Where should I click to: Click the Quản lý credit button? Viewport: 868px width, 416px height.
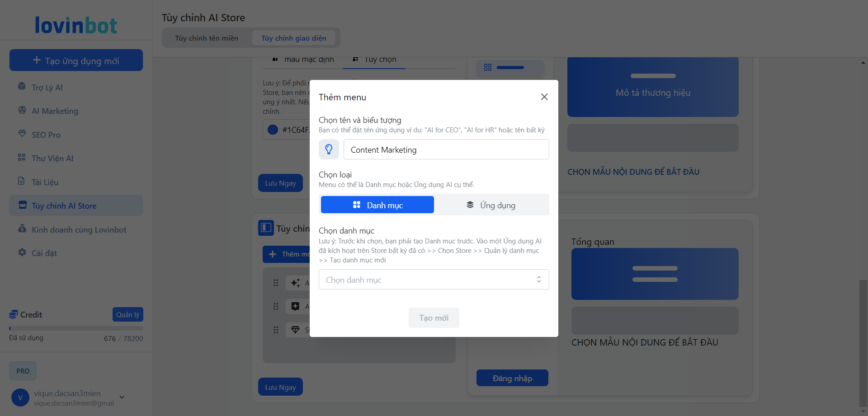(127, 314)
